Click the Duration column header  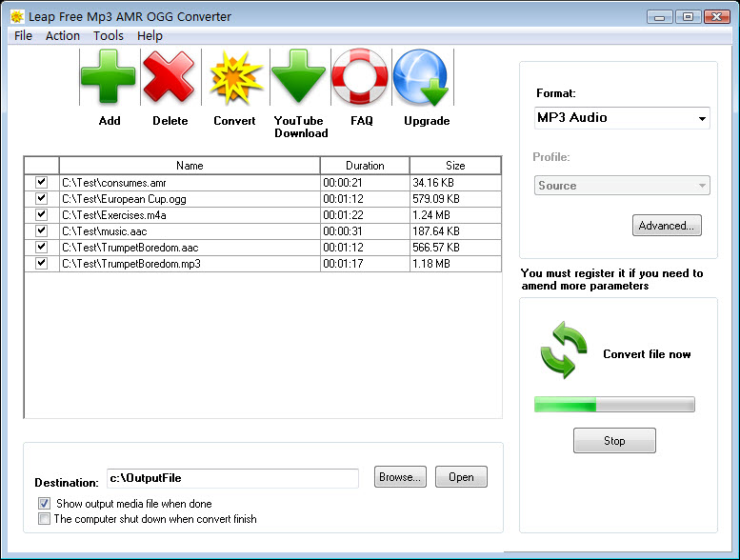(365, 166)
